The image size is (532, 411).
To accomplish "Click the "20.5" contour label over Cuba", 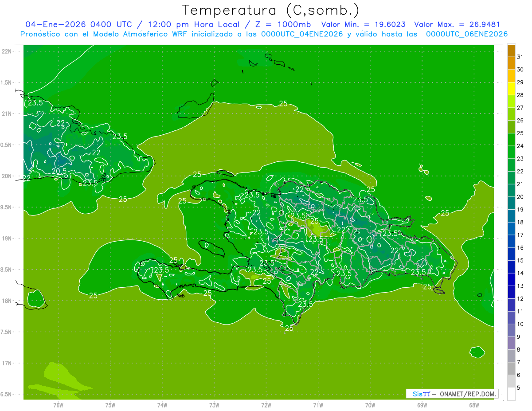I will [x=59, y=171].
